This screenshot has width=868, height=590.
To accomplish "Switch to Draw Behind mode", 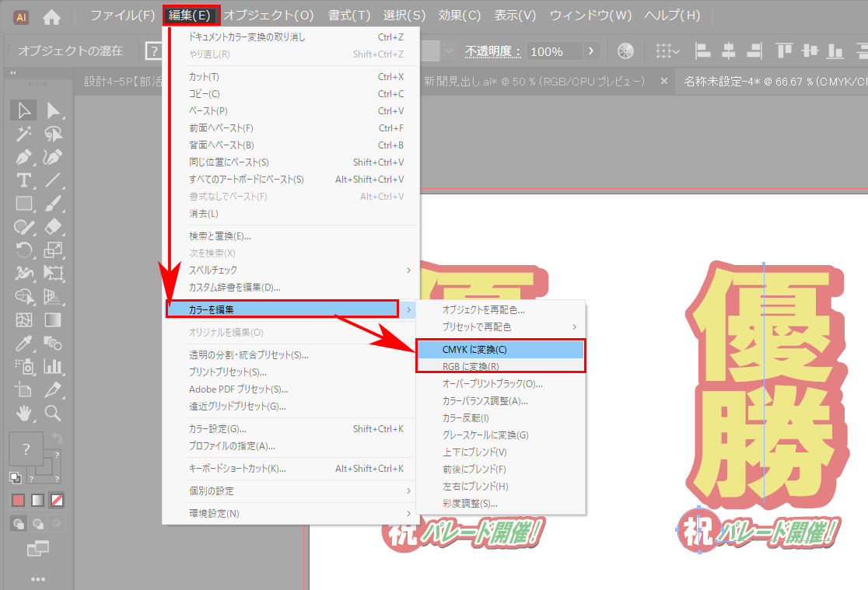I will pyautogui.click(x=37, y=523).
